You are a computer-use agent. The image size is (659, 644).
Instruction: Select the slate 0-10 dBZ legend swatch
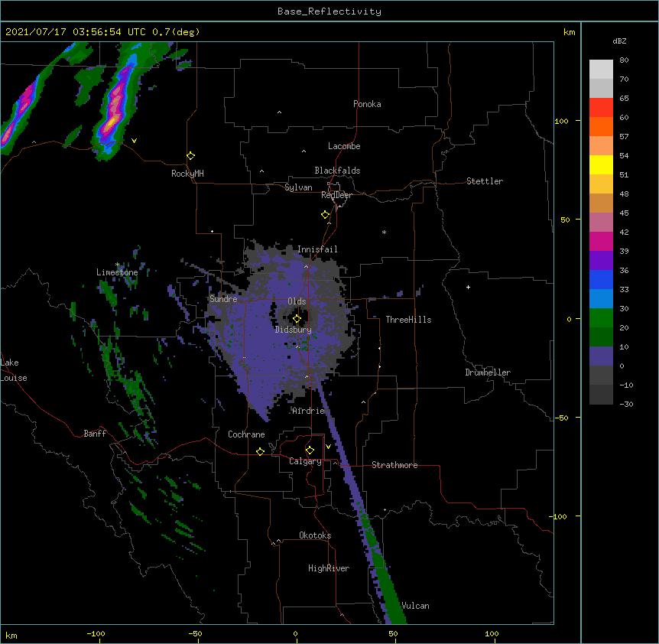(601, 356)
